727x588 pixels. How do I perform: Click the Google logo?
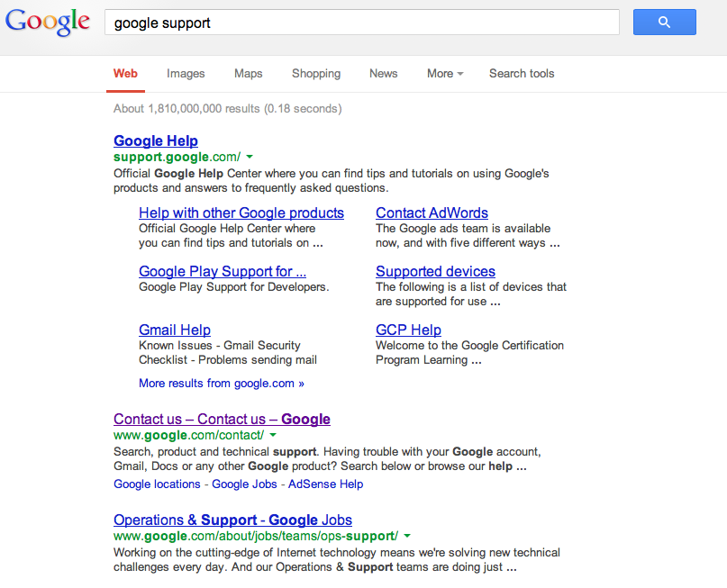[47, 22]
